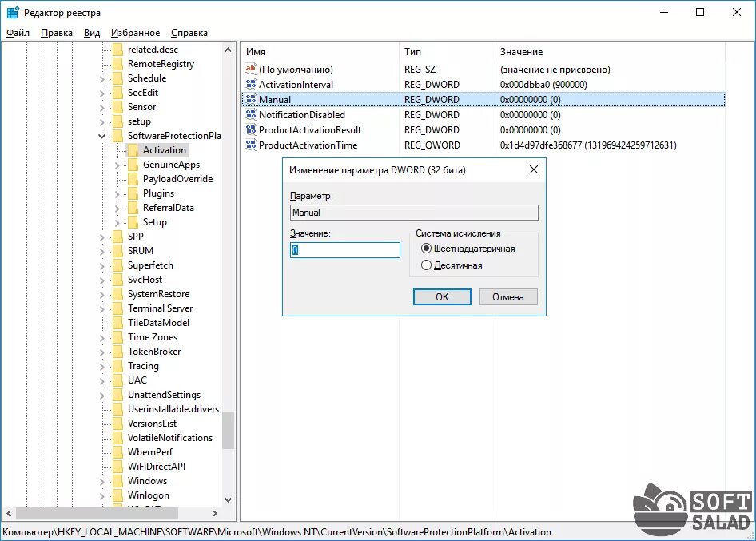Click the Registry Editor title bar icon
Image resolution: width=756 pixels, height=541 pixels.
13,13
